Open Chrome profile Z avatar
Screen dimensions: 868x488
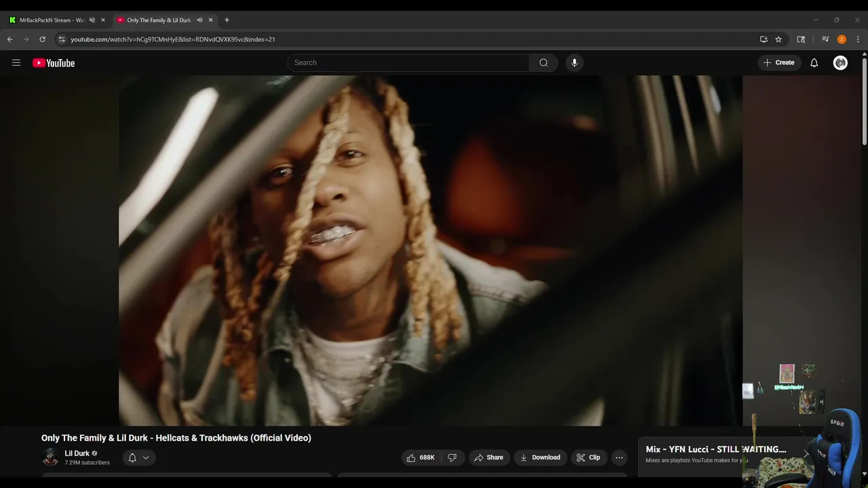842,39
